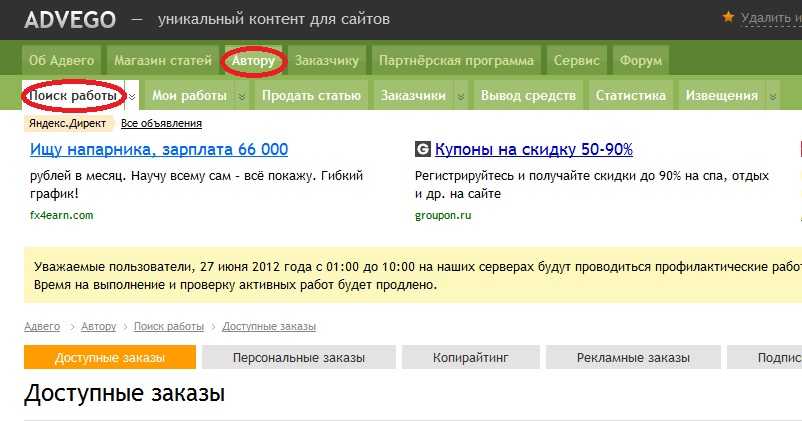The image size is (802, 421).
Task: Open ad Купоны на скидку 50-90%
Action: point(534,149)
